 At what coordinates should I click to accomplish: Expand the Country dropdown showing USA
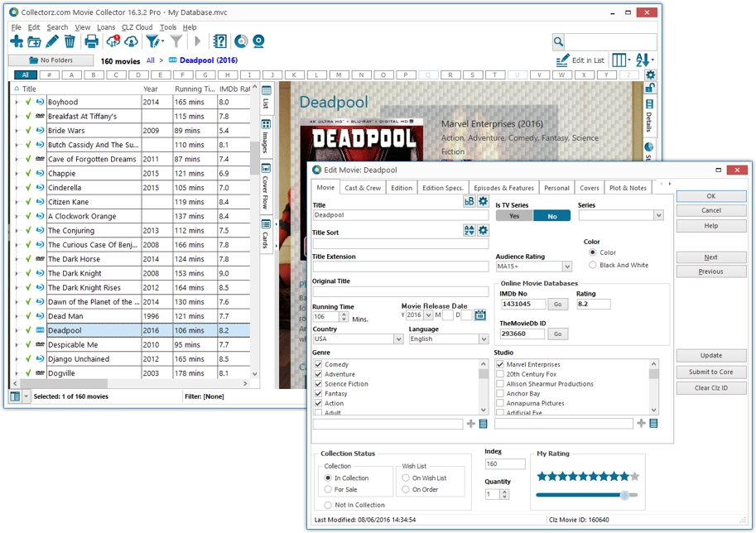(x=398, y=339)
